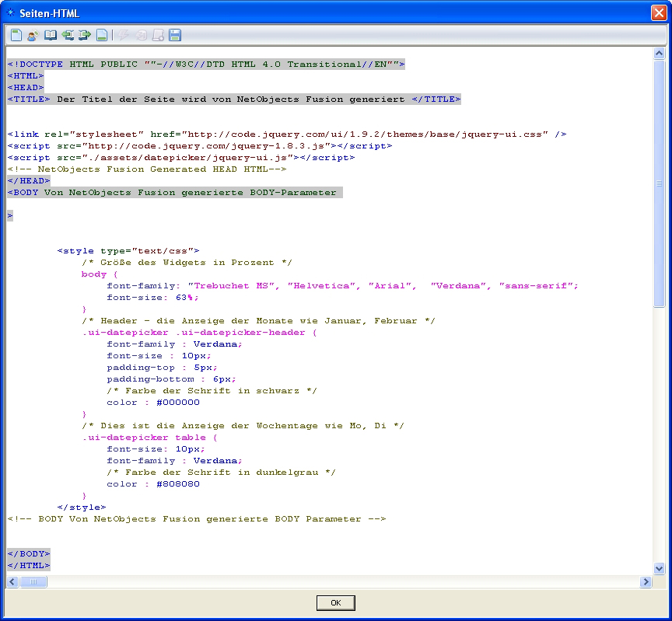Click the horizontal scrollbar left arrow

click(12, 581)
